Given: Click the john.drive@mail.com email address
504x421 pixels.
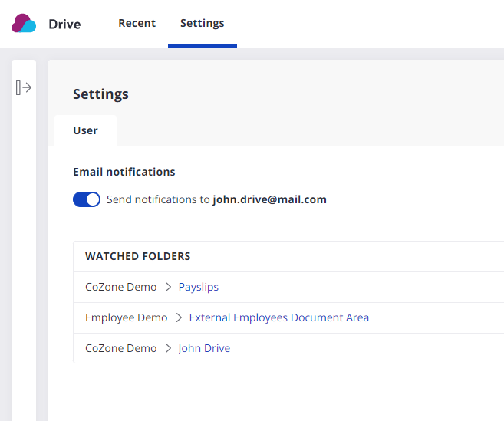Looking at the screenshot, I should [x=270, y=199].
